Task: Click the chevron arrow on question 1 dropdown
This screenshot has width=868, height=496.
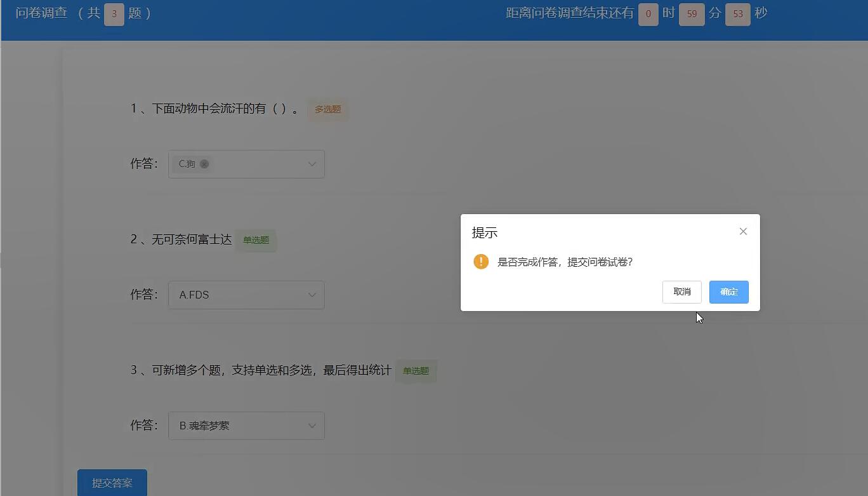Action: [311, 164]
